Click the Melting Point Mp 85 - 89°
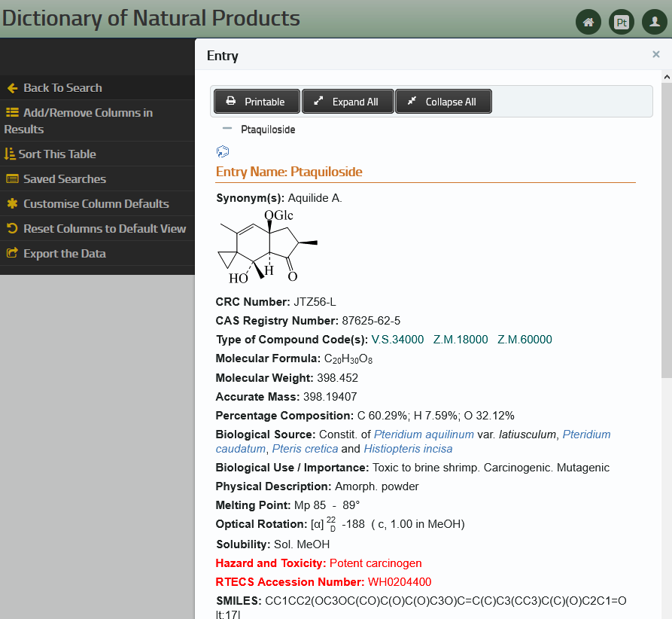 click(327, 505)
